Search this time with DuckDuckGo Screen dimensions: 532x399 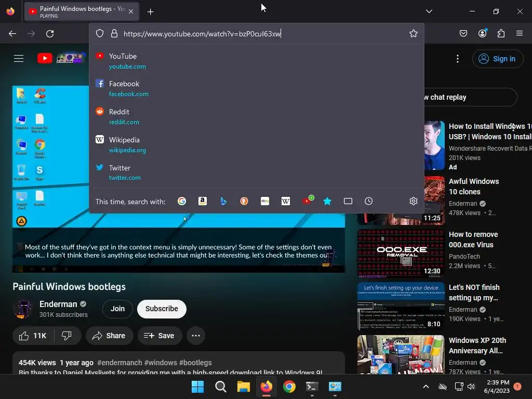click(244, 201)
